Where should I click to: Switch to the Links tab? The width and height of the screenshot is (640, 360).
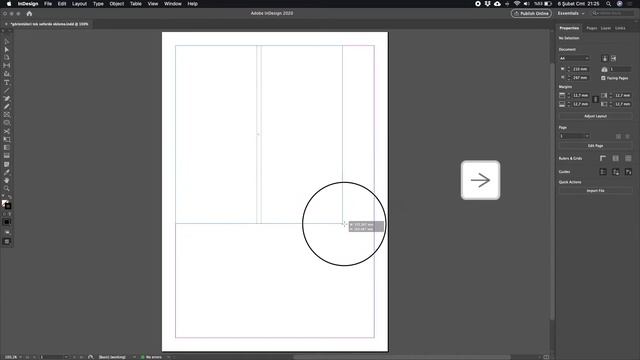point(620,28)
